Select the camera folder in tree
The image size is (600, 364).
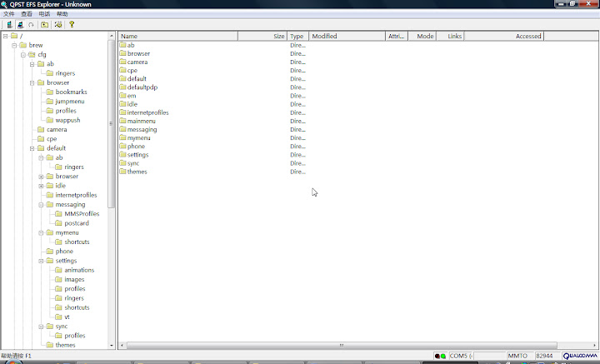click(57, 130)
